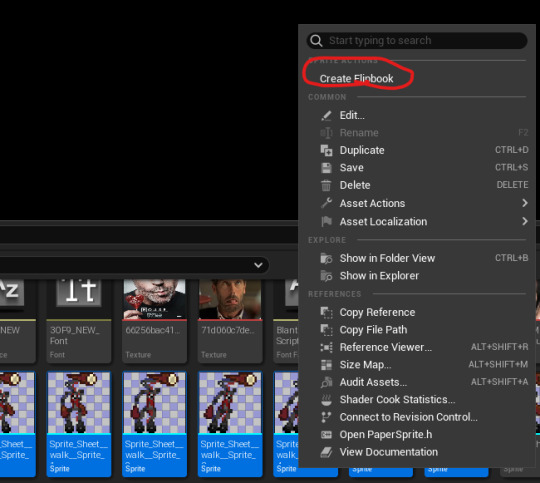Image resolution: width=540 pixels, height=483 pixels.
Task: Click the icon beside Copy File Path
Action: point(326,330)
